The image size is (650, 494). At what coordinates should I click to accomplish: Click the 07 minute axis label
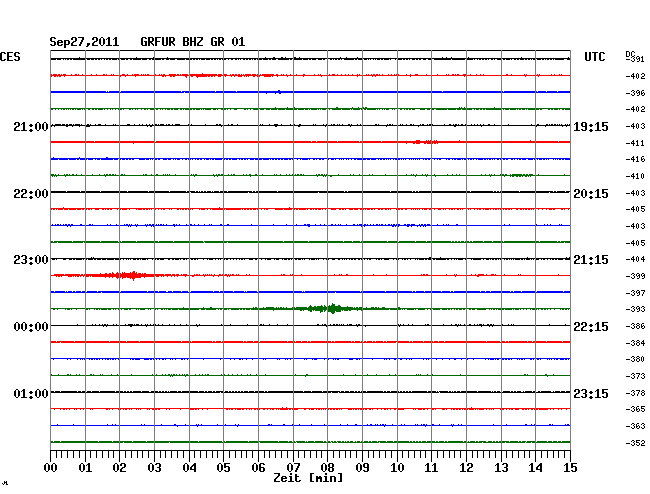point(293,467)
